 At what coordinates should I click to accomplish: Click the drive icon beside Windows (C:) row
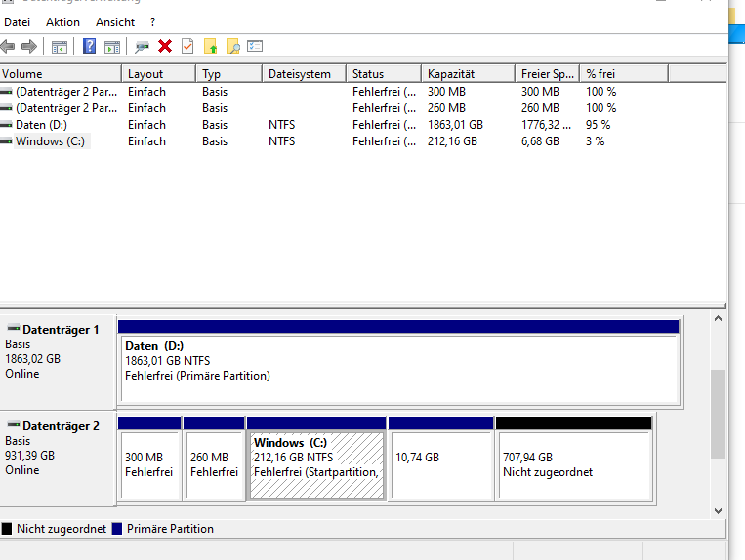point(6,141)
